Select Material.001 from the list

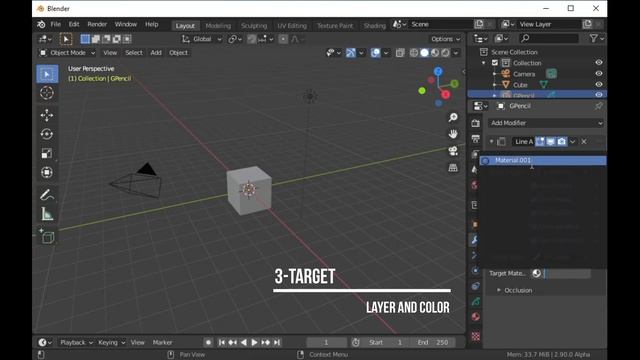pos(543,160)
